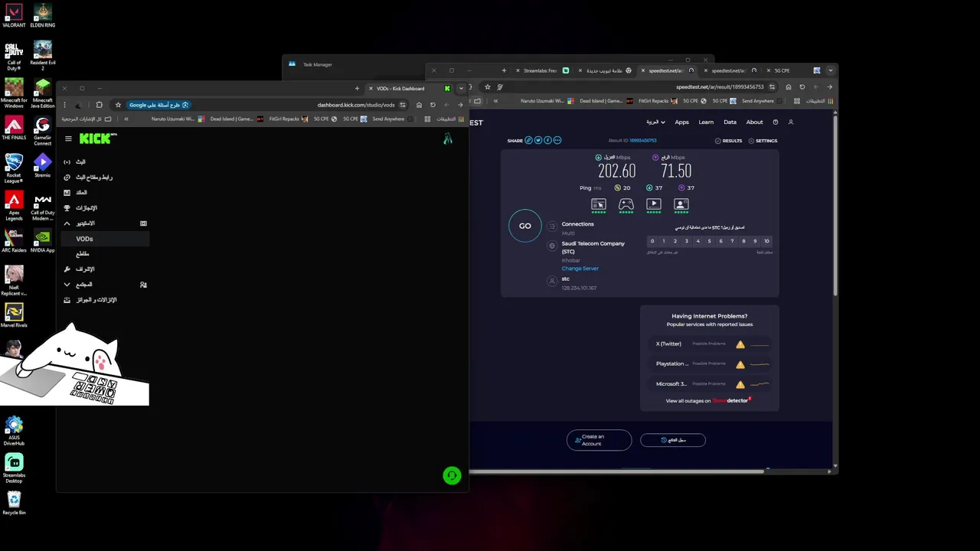Click the more share options ellipsis icon

tap(557, 141)
